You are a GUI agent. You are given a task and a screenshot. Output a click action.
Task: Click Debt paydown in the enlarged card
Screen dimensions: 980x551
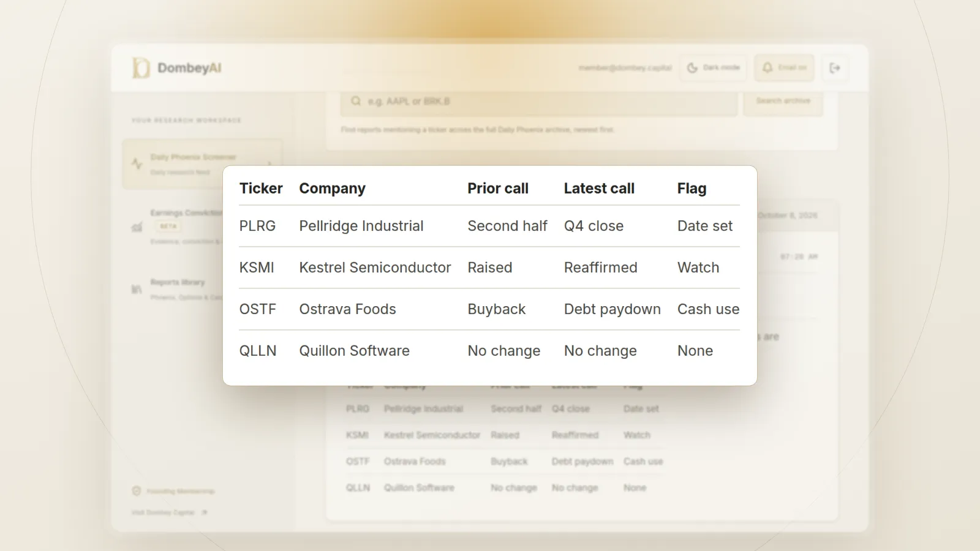612,309
